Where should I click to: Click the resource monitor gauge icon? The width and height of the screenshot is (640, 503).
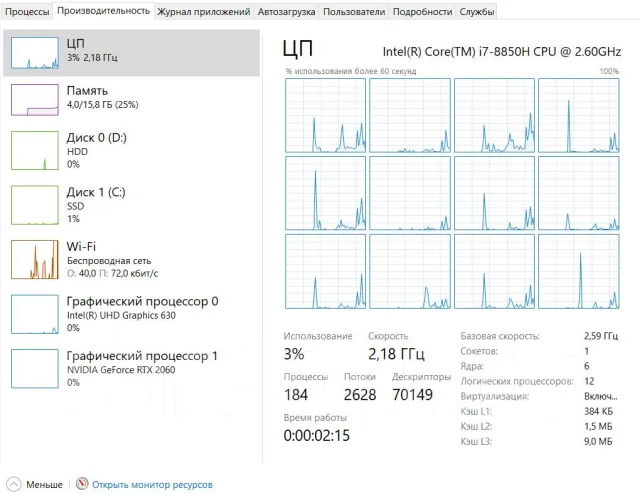[x=82, y=484]
